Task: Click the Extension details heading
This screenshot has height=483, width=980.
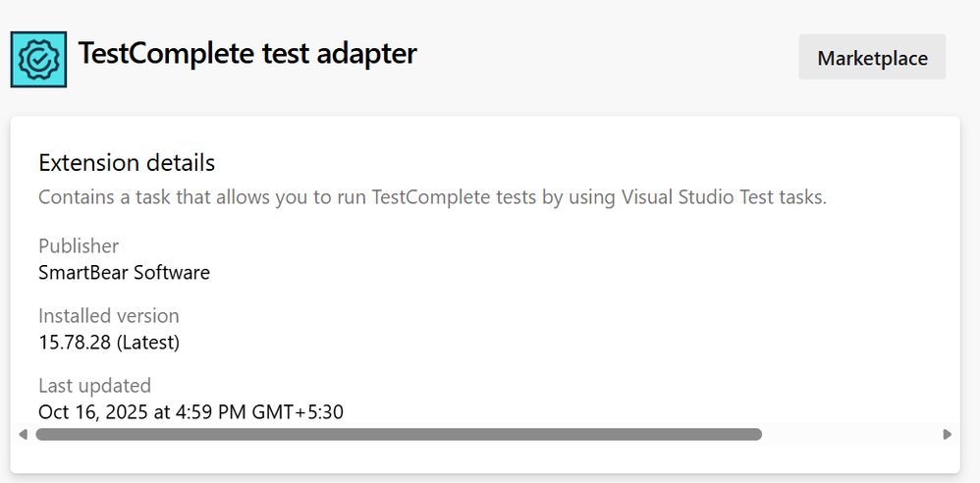Action: [127, 162]
